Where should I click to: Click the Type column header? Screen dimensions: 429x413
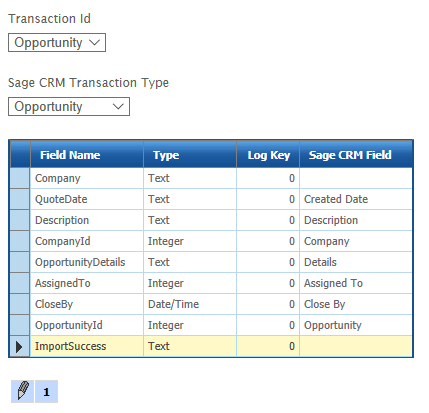tap(190, 155)
